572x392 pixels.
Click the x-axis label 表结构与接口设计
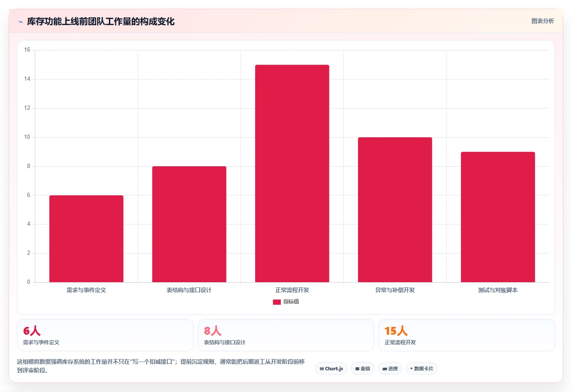tap(189, 290)
